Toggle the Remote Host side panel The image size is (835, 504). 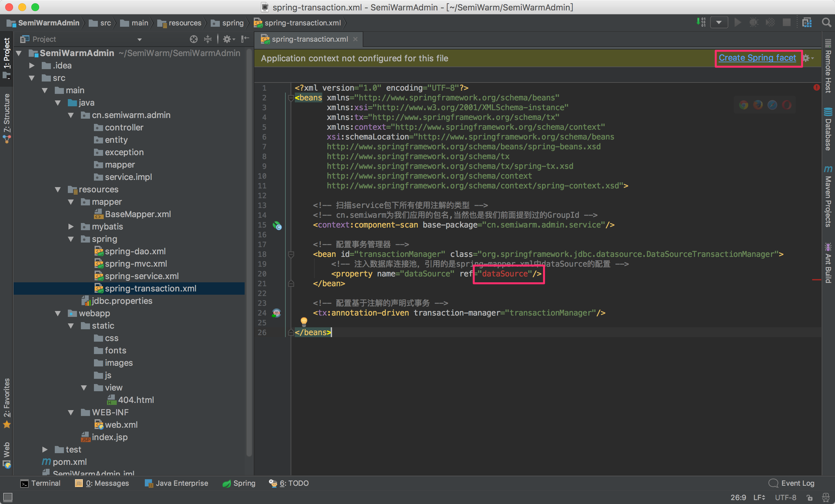(828, 67)
